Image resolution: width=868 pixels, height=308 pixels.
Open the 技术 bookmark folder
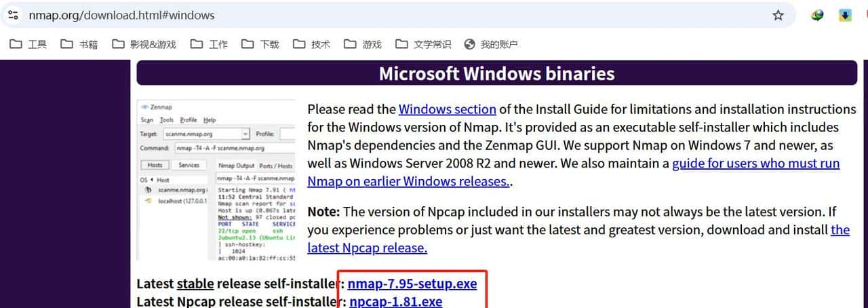pos(311,44)
